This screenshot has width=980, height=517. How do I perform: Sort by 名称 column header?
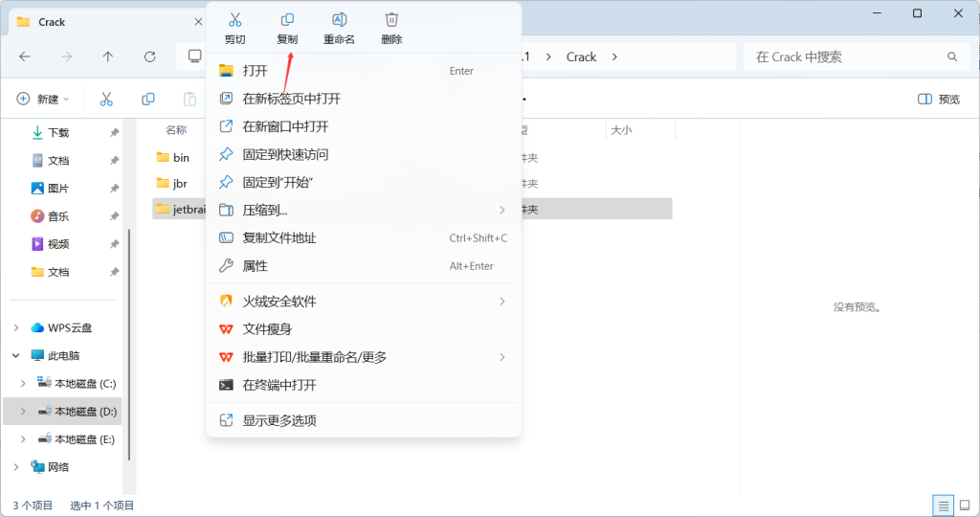[x=176, y=130]
